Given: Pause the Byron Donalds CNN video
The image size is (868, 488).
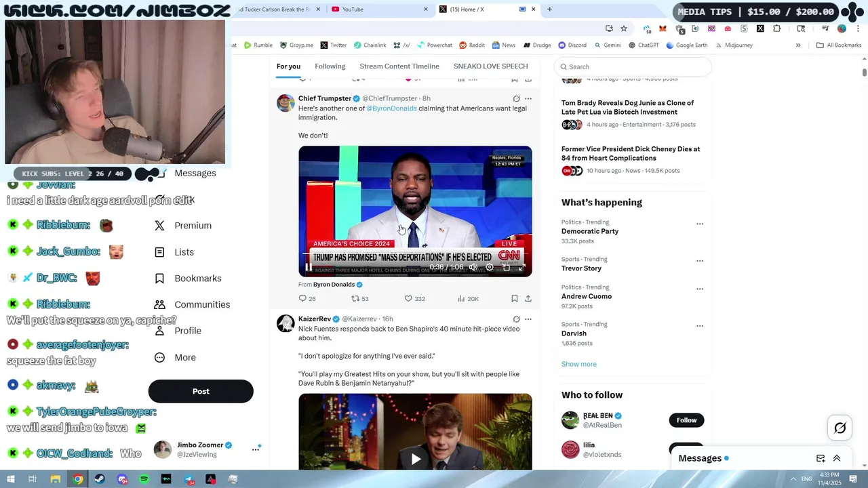Looking at the screenshot, I should [x=309, y=267].
